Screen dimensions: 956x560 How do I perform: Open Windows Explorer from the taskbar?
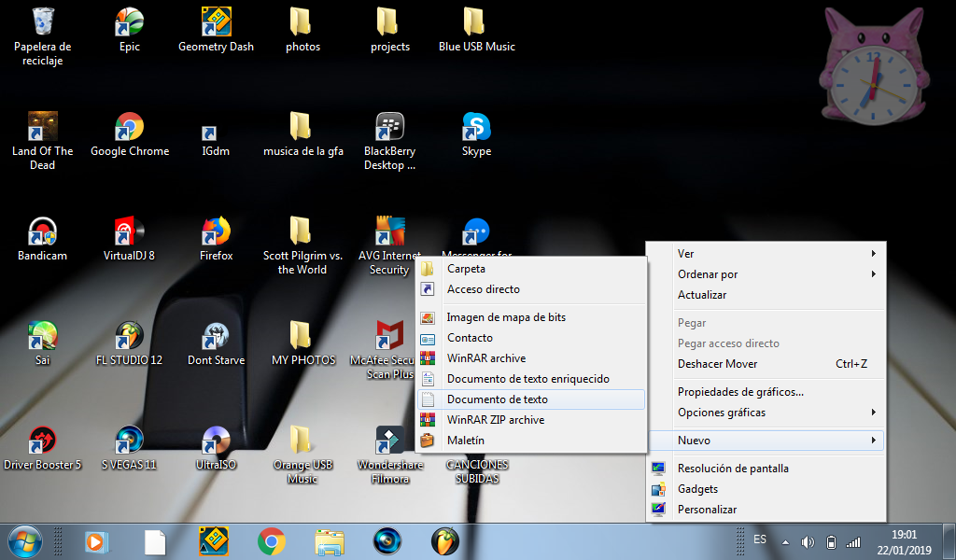click(x=330, y=541)
